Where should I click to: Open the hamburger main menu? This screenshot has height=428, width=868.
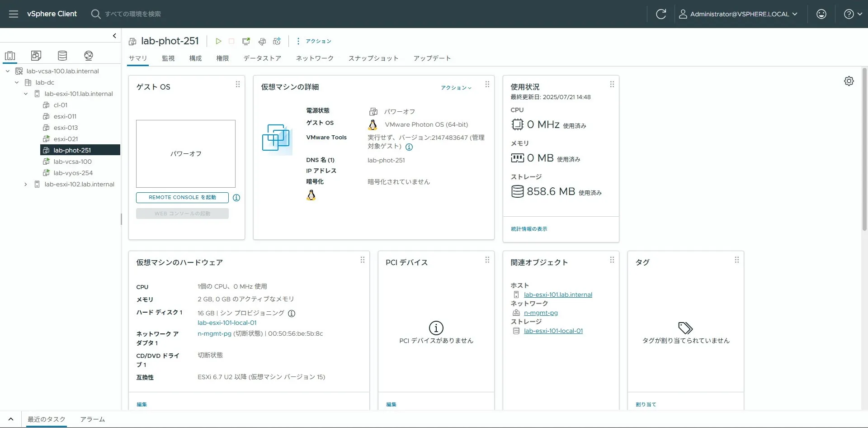click(14, 14)
